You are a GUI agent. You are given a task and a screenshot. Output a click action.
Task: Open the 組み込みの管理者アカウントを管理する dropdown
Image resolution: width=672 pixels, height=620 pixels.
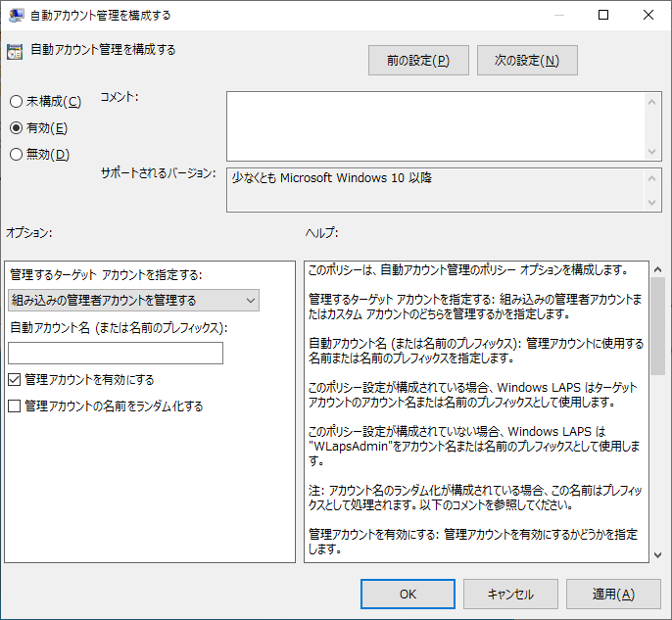133,300
